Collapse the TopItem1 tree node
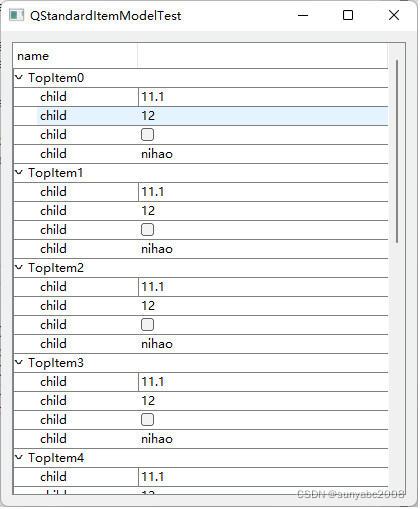Screen dimensions: 420x509 (x=19, y=173)
